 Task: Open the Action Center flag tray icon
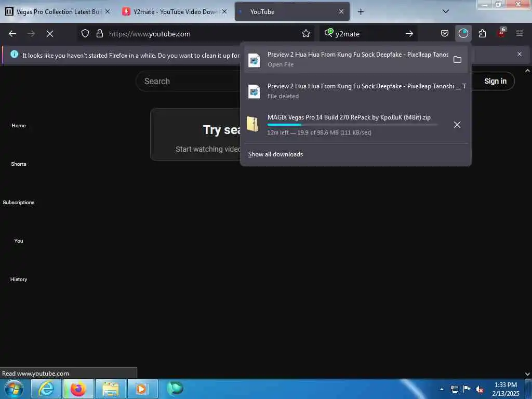tap(467, 389)
